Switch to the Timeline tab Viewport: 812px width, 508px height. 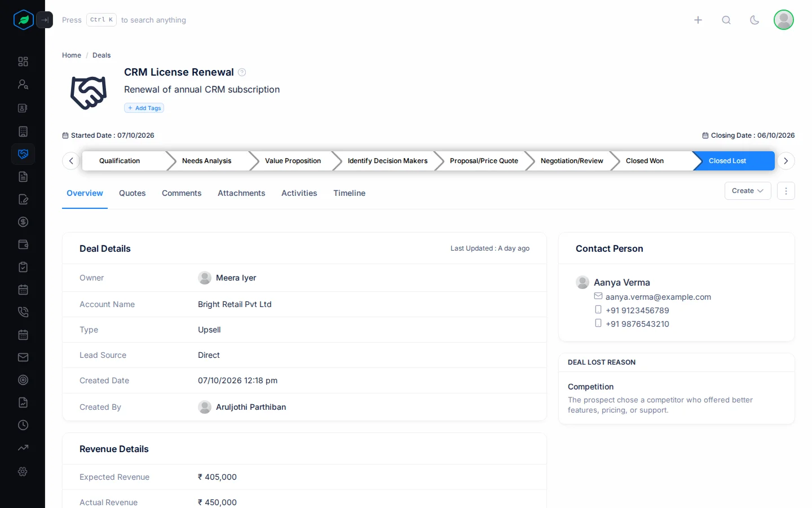[350, 193]
